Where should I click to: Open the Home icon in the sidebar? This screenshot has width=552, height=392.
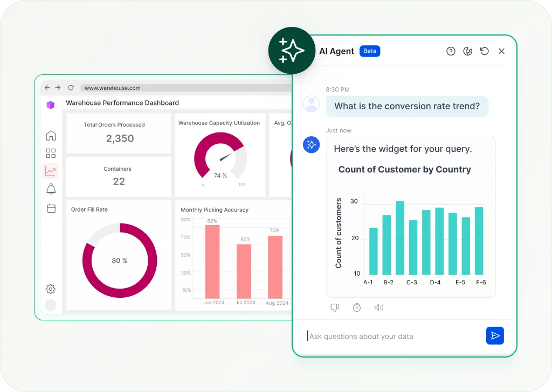(x=51, y=135)
